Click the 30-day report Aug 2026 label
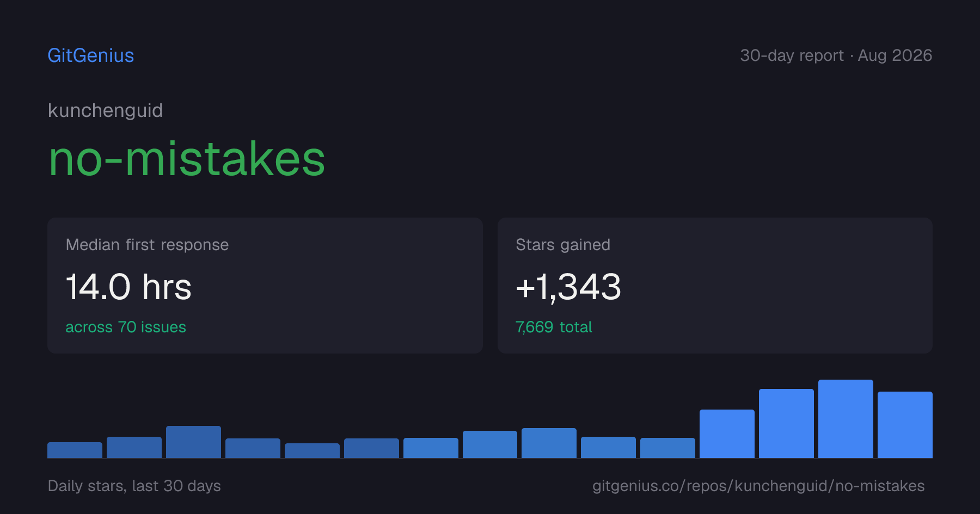980x514 pixels. click(836, 55)
